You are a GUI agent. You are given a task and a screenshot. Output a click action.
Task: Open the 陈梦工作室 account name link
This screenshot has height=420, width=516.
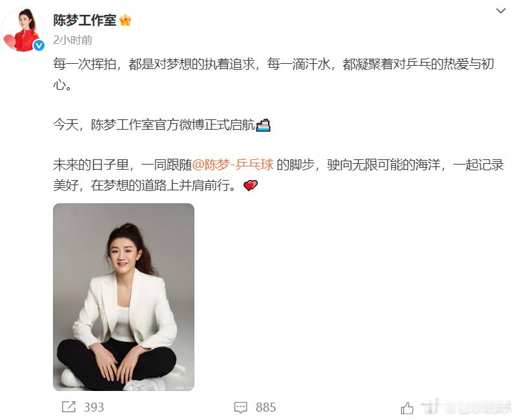pyautogui.click(x=85, y=21)
